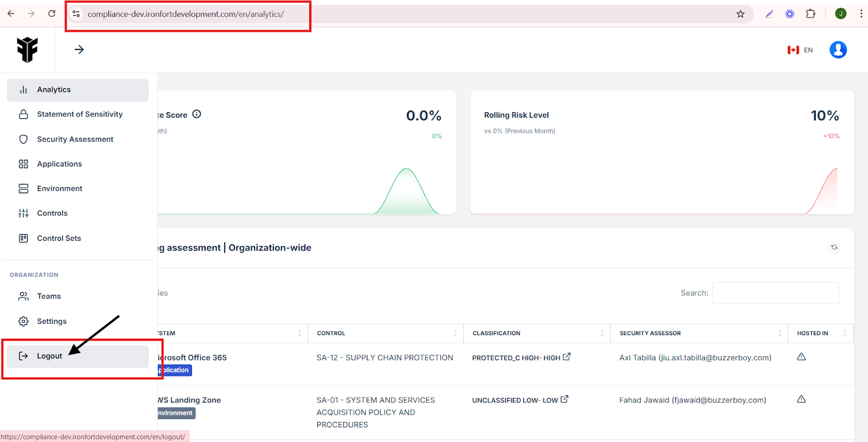Open external link icon beside UNCLASSIFIED LOW
868x442 pixels.
[565, 399]
